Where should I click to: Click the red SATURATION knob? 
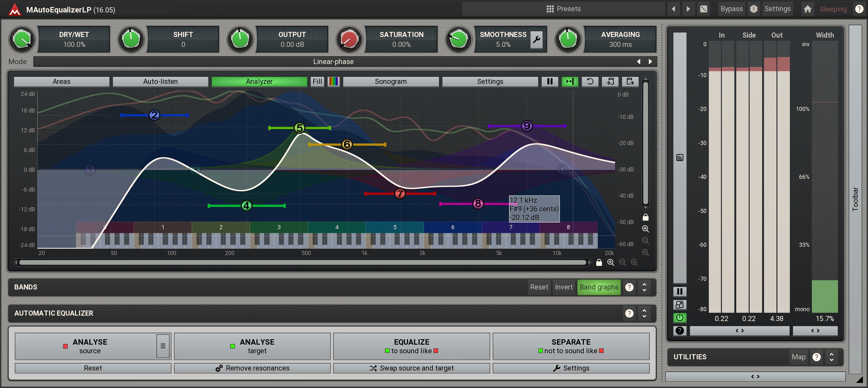click(x=349, y=39)
